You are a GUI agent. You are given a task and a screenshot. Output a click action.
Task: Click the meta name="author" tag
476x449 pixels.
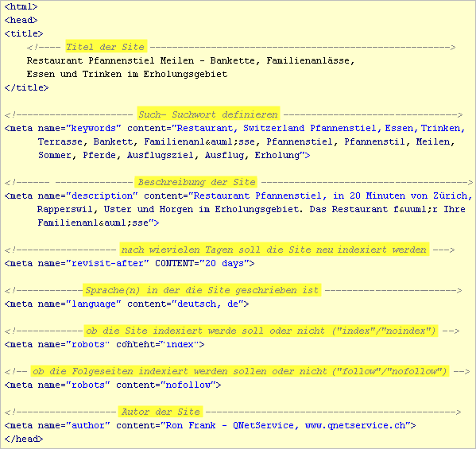[210, 425]
